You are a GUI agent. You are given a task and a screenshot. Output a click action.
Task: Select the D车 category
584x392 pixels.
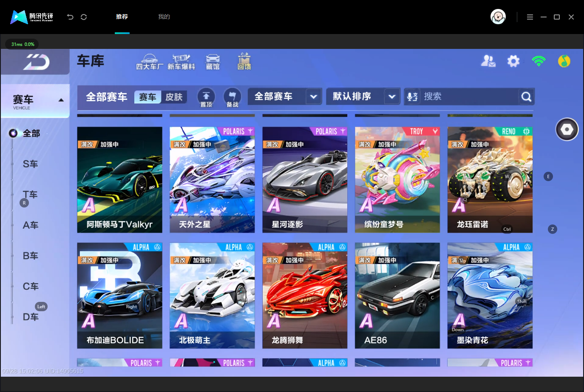[x=30, y=317]
